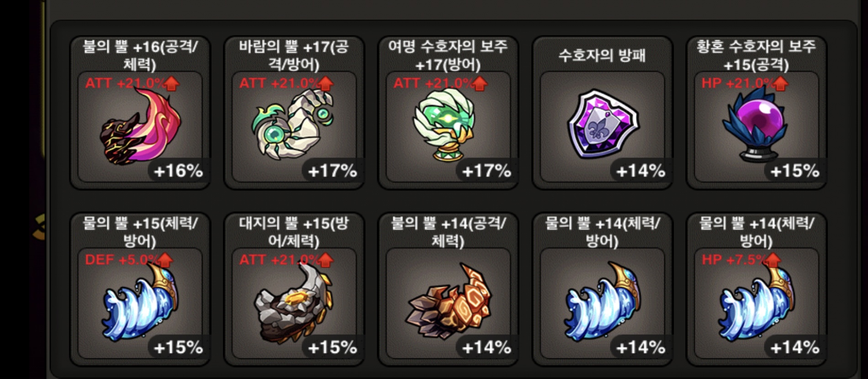Screen dimensions: 868x379
Task: Open the 수호자의 방패 item card title
Action: (x=602, y=55)
